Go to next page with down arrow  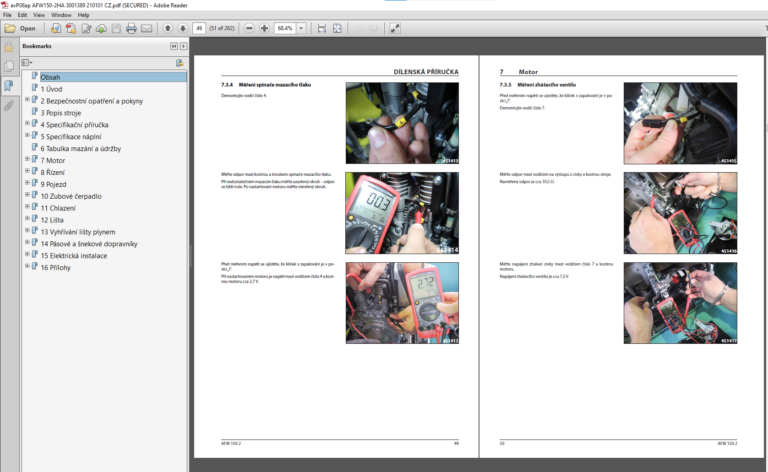coord(183,28)
